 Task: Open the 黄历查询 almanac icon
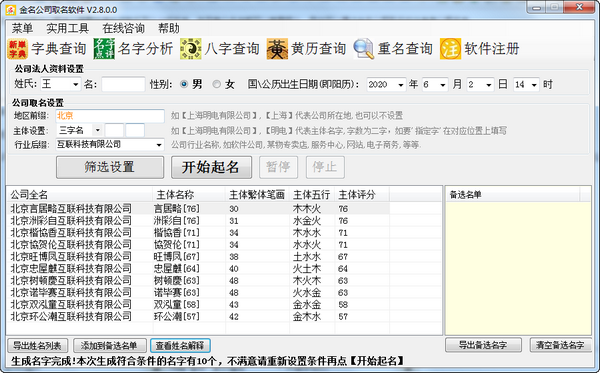(x=277, y=49)
